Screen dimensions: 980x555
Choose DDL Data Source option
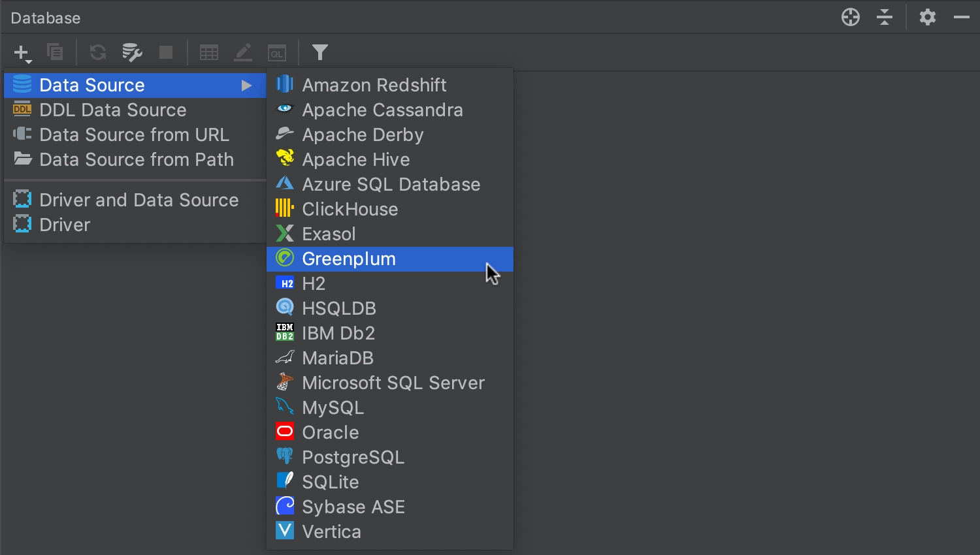coord(135,110)
